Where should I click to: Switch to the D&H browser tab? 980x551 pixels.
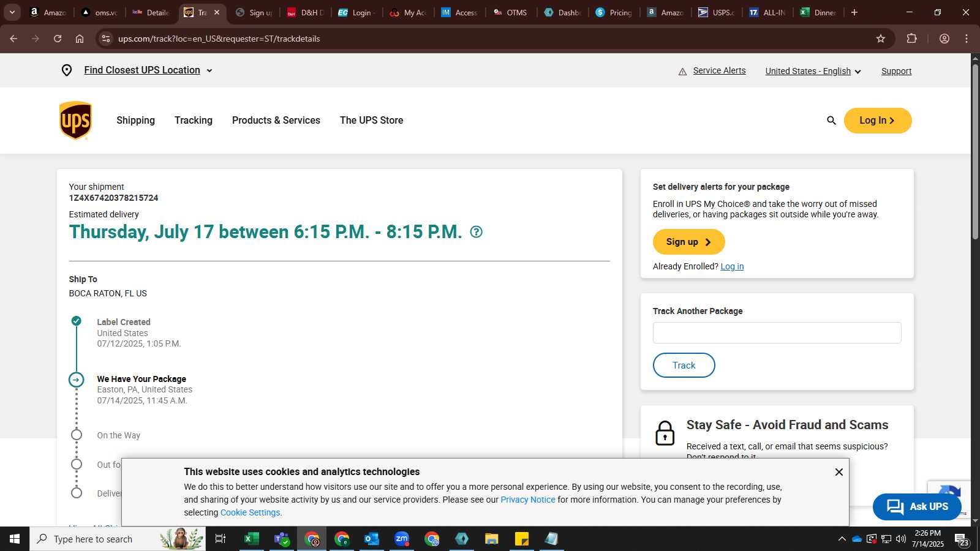click(x=306, y=12)
